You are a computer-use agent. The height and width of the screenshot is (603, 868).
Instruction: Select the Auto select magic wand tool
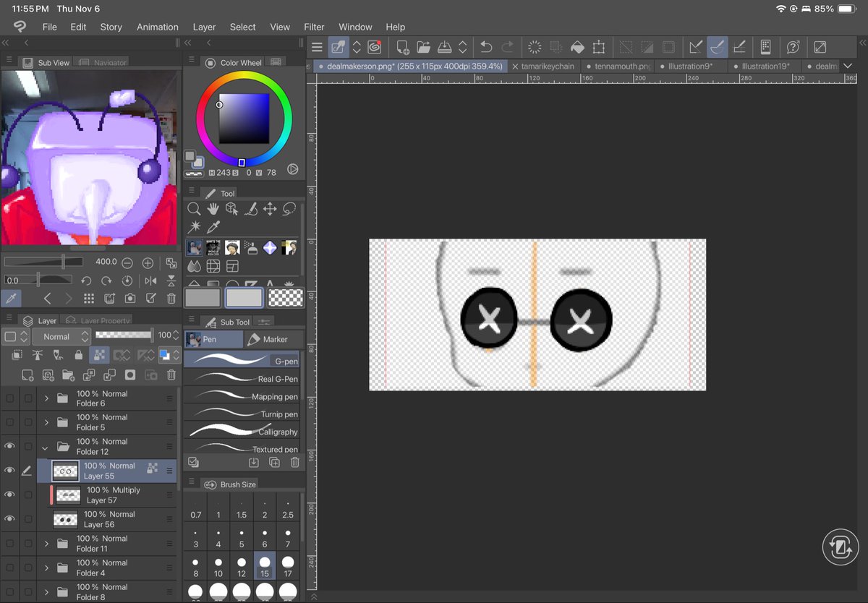(x=194, y=228)
